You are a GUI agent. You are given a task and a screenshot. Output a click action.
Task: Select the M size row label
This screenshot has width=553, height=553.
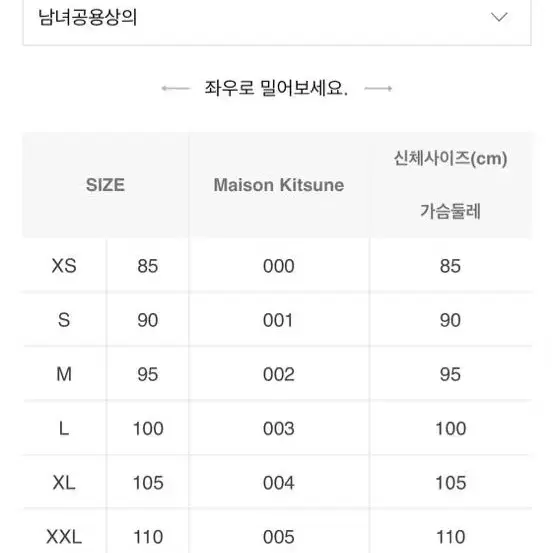coord(64,374)
